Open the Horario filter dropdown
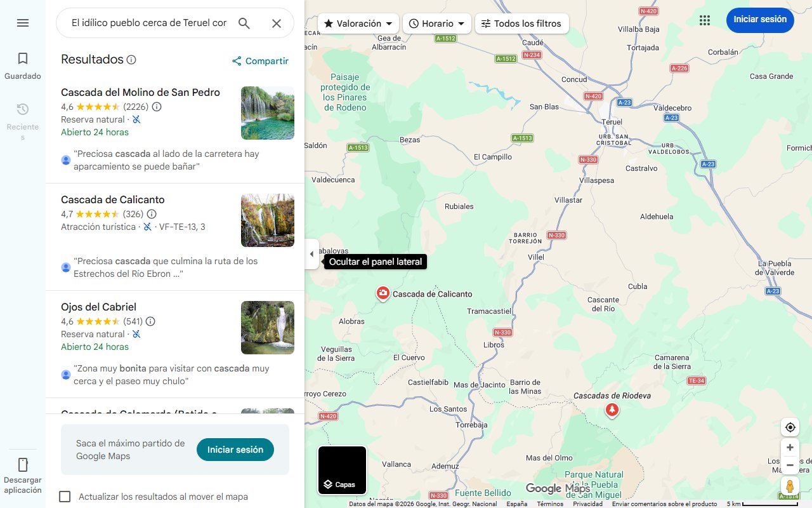Image resolution: width=812 pixels, height=508 pixels. click(x=436, y=23)
